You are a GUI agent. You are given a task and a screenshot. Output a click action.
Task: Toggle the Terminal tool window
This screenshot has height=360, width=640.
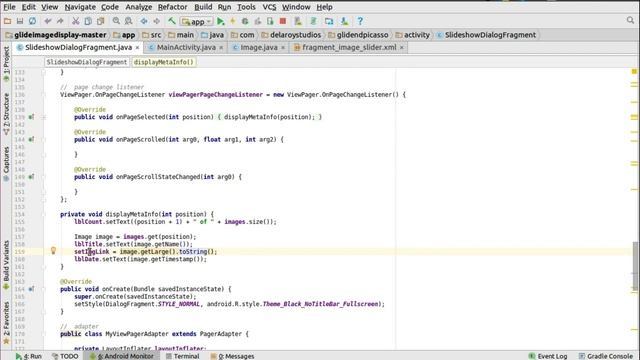182,356
